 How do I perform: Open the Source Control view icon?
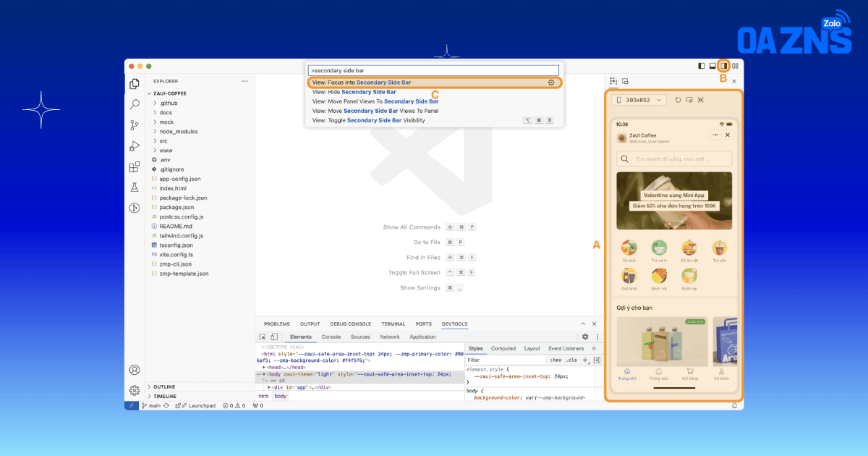(x=135, y=125)
